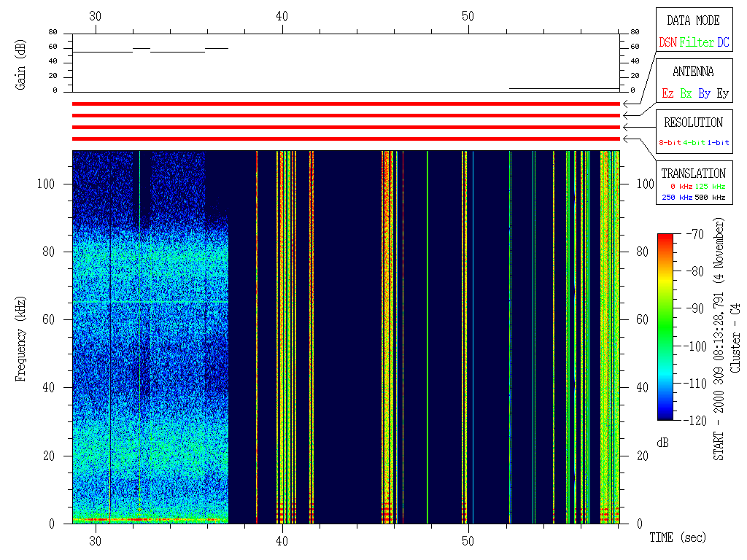
Task: Click the green Filter data mode label
Action: point(697,43)
